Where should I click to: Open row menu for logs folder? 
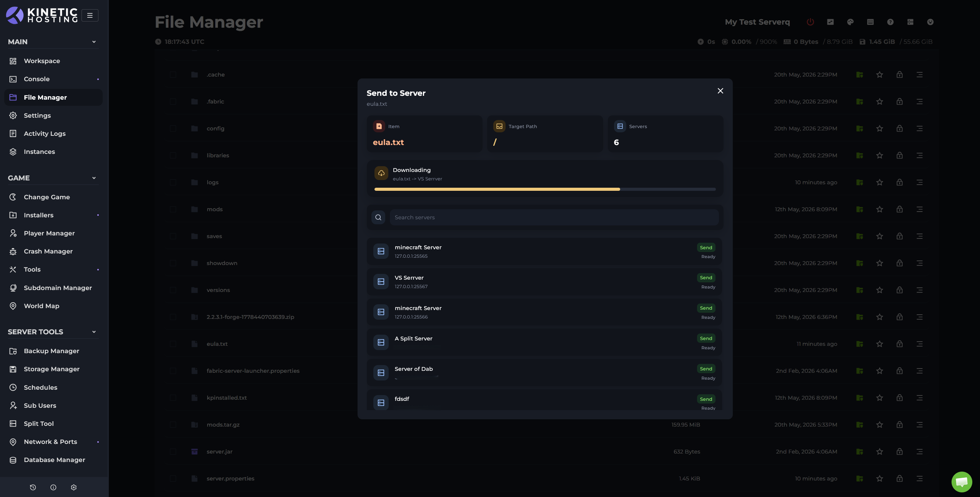[x=919, y=182]
